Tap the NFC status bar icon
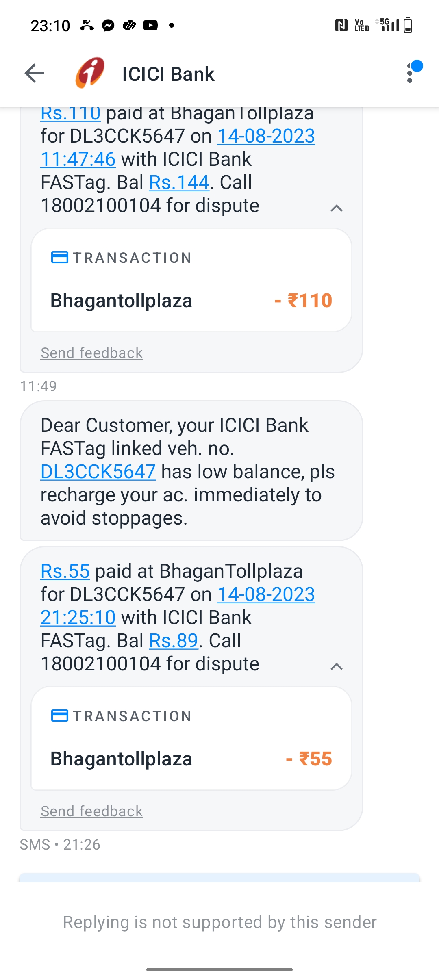 click(341, 26)
